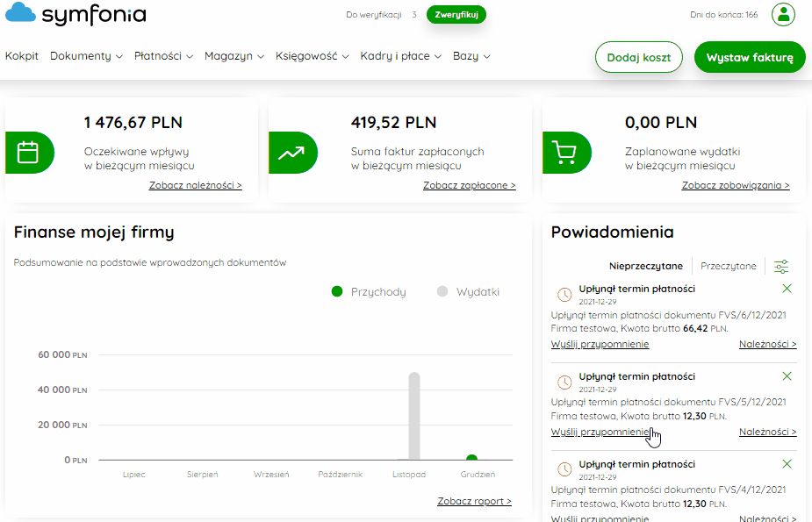Open the Zobacz raport link
The image size is (812, 522).
pyautogui.click(x=474, y=501)
